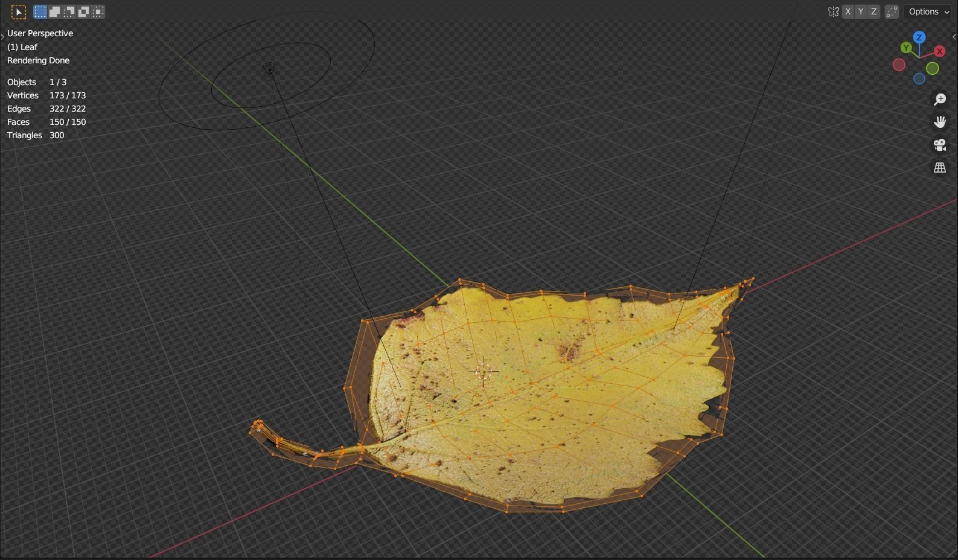Click the negative Y green gizmo circle
This screenshot has height=560, width=958.
point(933,69)
